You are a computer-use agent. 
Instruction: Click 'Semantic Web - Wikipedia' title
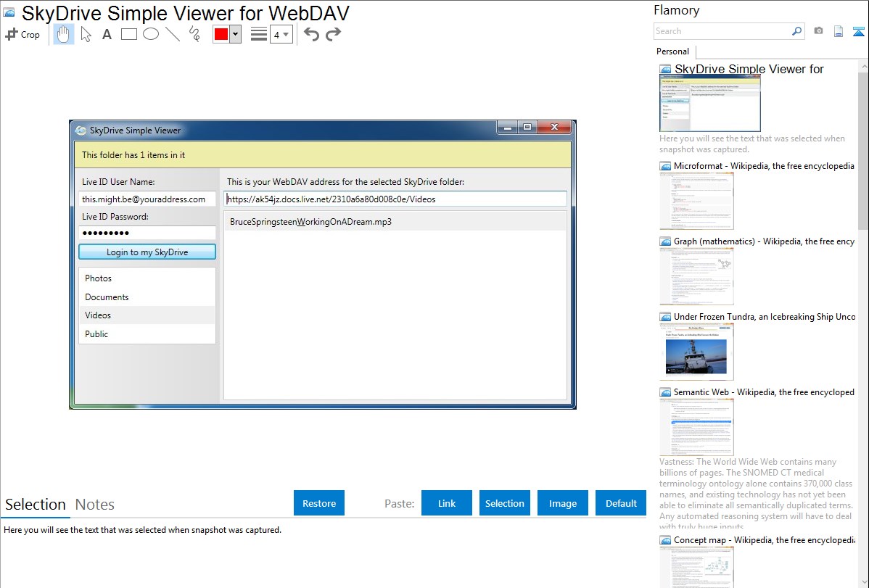pyautogui.click(x=764, y=392)
